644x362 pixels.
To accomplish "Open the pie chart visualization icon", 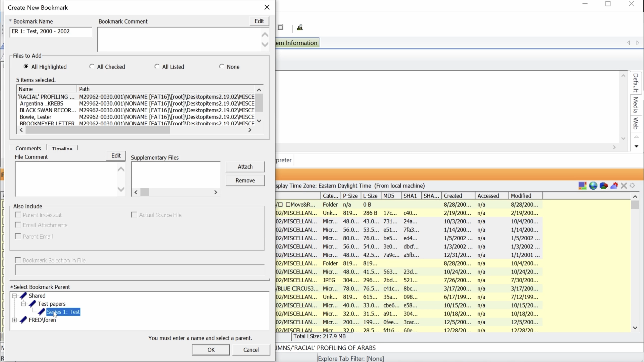I will (603, 186).
